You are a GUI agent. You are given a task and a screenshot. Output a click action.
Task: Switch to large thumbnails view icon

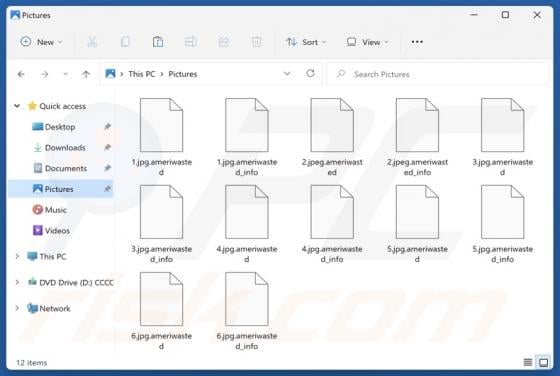(x=544, y=362)
